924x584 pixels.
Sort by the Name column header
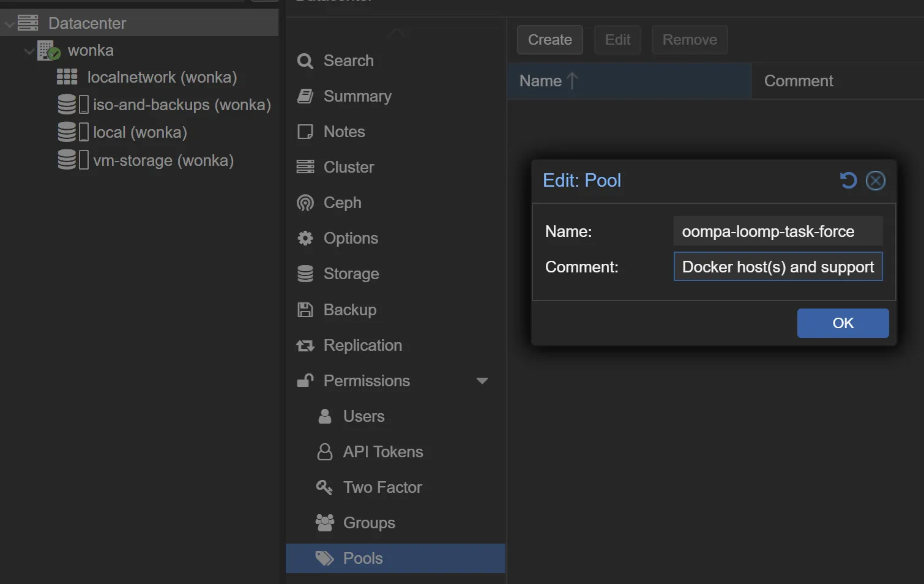(629, 81)
